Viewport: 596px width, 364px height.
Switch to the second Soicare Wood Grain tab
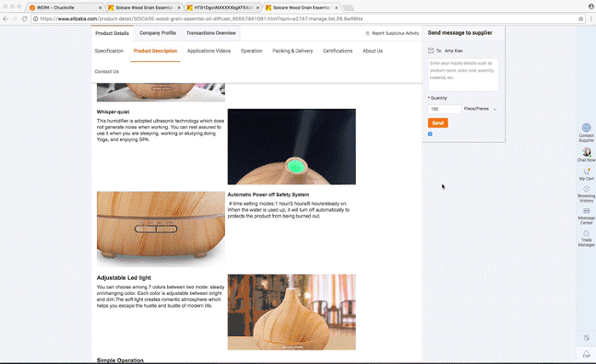click(x=301, y=8)
